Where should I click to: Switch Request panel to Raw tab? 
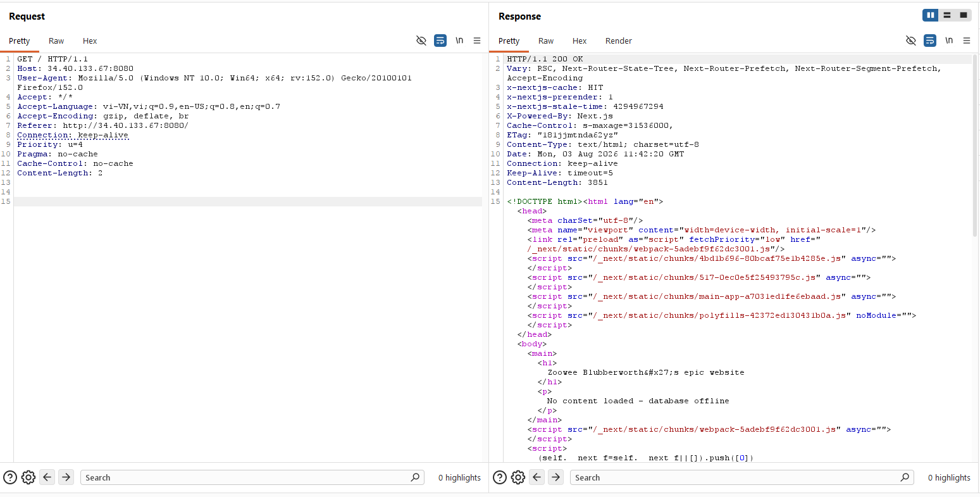click(56, 41)
